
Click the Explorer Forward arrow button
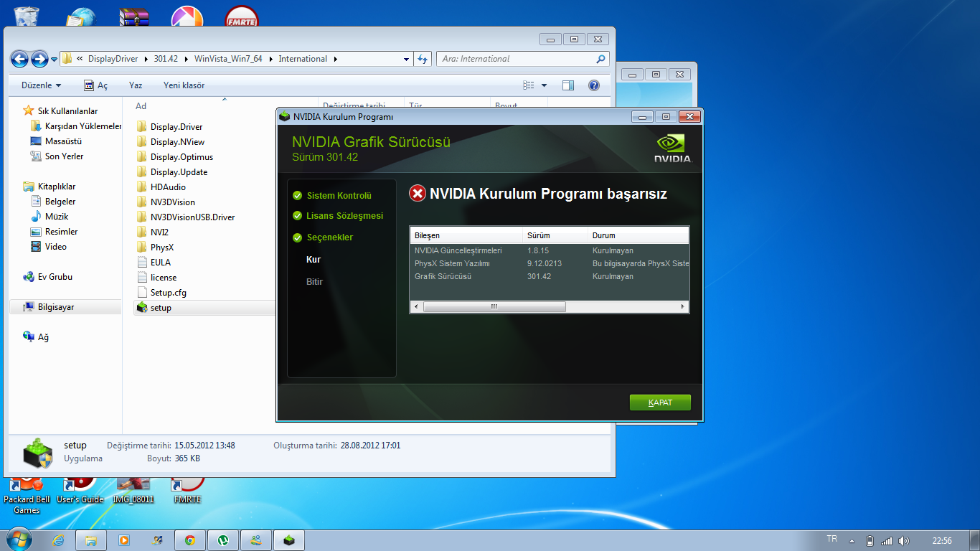(39, 59)
